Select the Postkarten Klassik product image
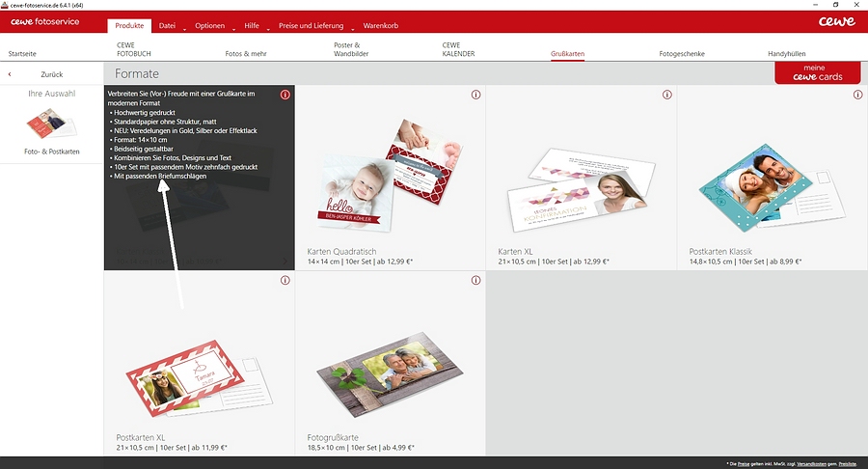 (773, 187)
